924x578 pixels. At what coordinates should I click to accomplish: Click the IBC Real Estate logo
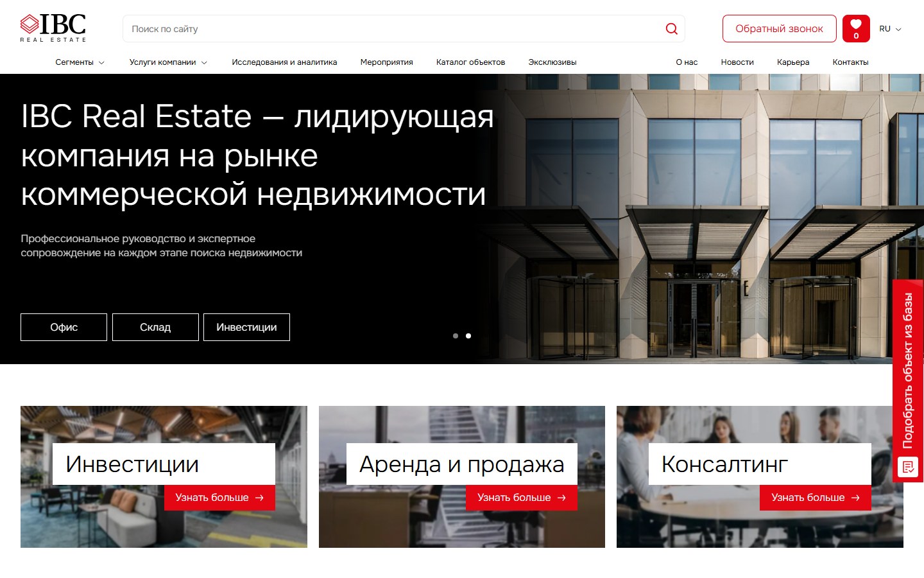tap(53, 28)
